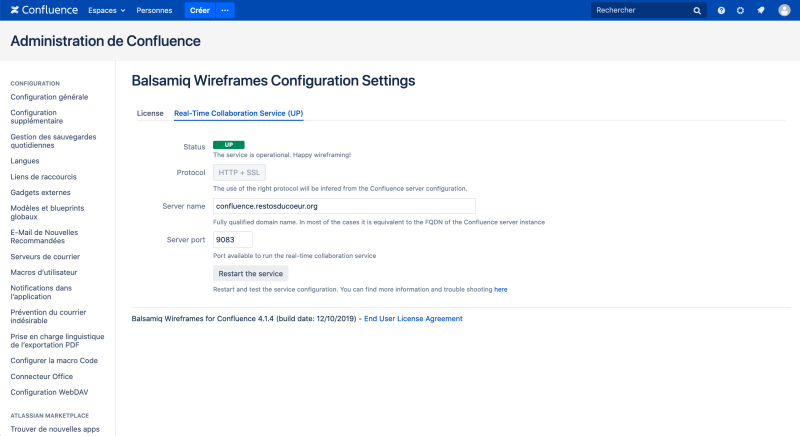Open the help question mark icon
The image size is (800, 436).
pyautogui.click(x=721, y=10)
